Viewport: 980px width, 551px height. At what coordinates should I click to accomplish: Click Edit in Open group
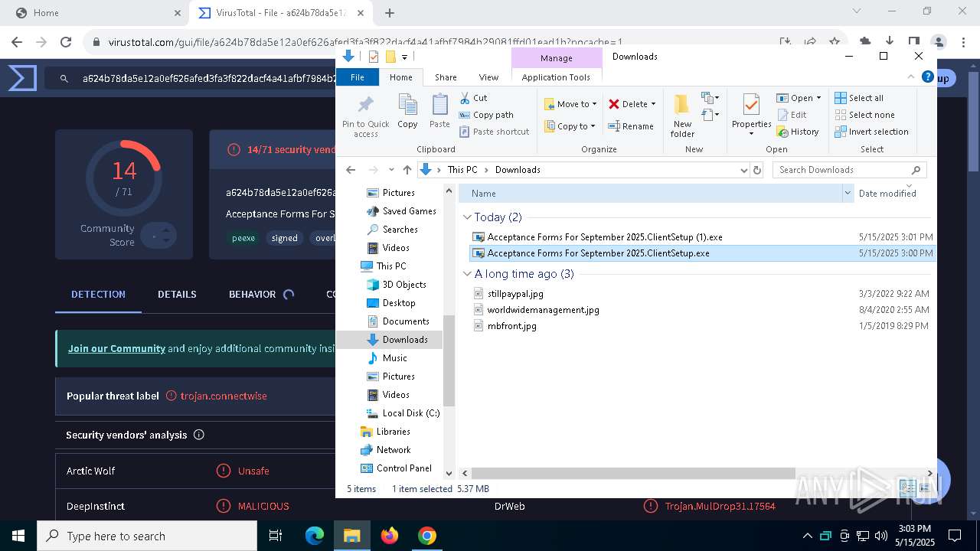[x=792, y=115]
